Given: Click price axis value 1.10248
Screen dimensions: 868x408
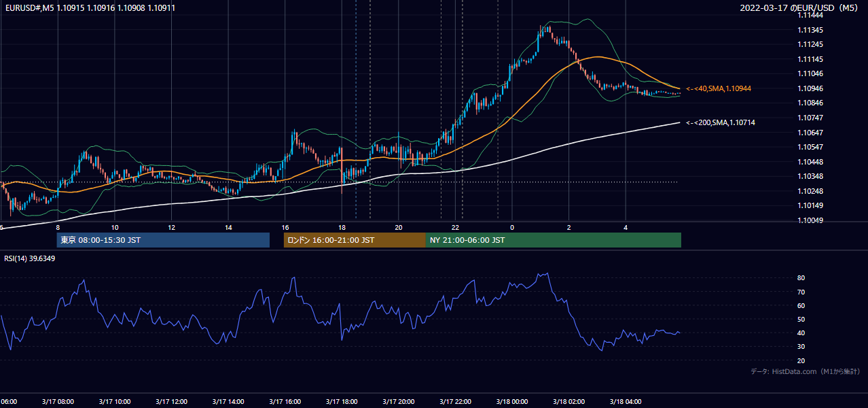Looking at the screenshot, I should (810, 191).
